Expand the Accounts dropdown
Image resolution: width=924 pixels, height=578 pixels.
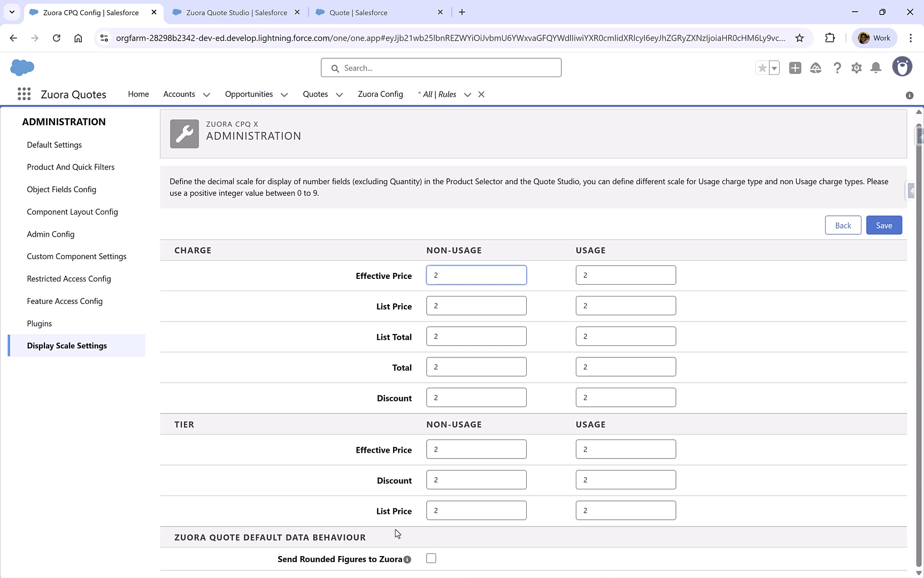[207, 94]
